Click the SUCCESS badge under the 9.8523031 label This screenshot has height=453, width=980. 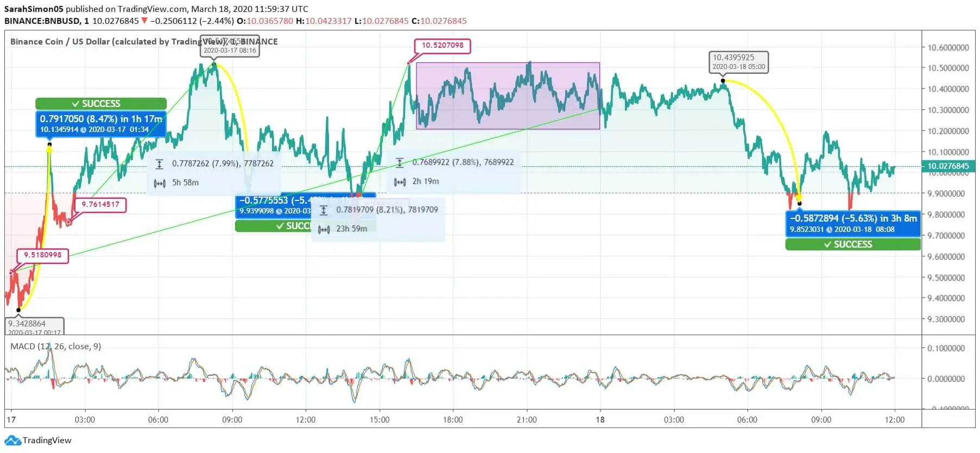point(853,244)
